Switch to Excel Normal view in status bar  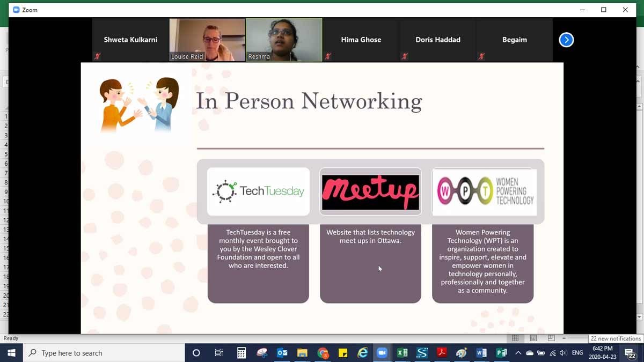coord(515,338)
